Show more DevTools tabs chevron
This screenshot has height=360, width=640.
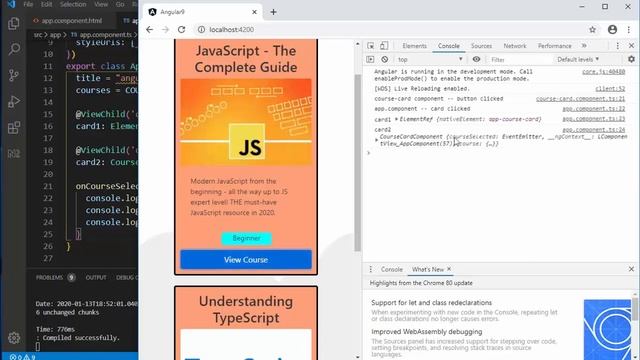click(x=584, y=46)
